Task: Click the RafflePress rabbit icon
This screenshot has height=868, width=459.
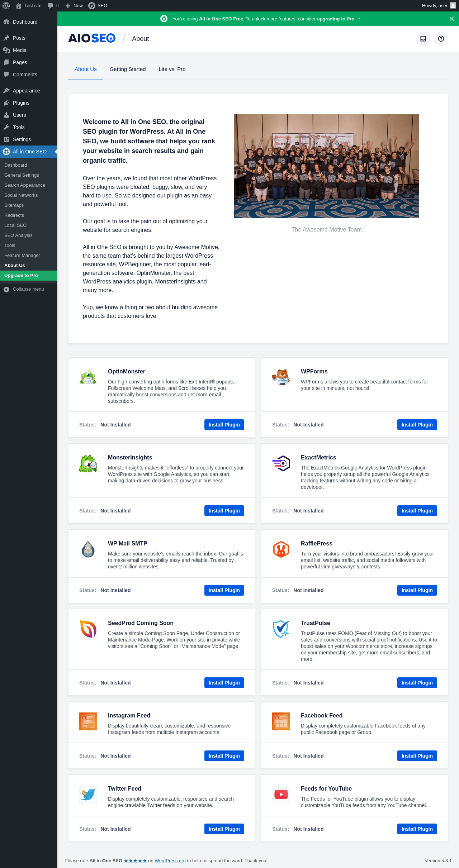Action: click(281, 549)
